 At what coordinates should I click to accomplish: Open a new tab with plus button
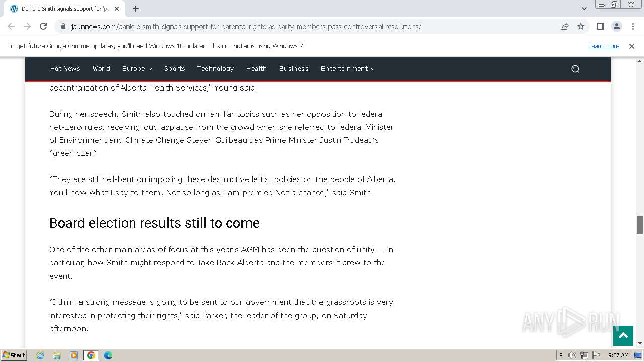[136, 9]
